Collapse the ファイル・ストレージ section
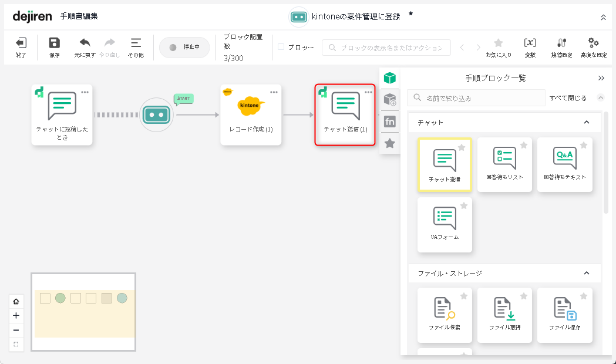Image resolution: width=616 pixels, height=364 pixels. [x=587, y=274]
